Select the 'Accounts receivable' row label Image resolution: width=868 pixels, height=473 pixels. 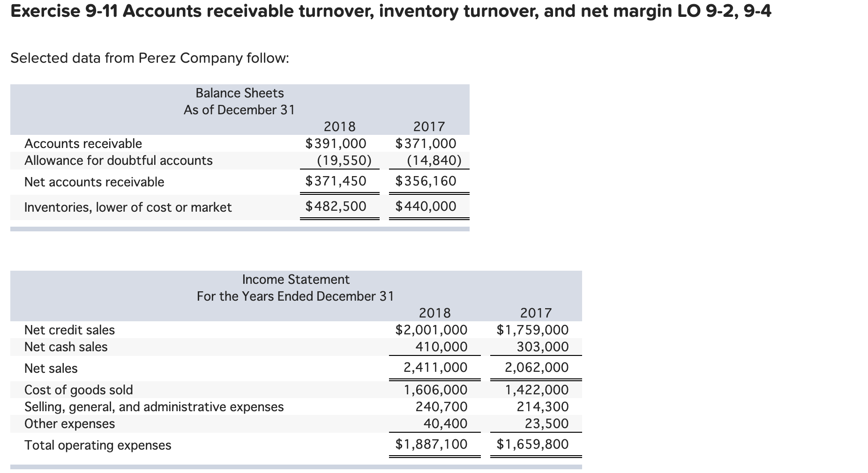tap(83, 143)
